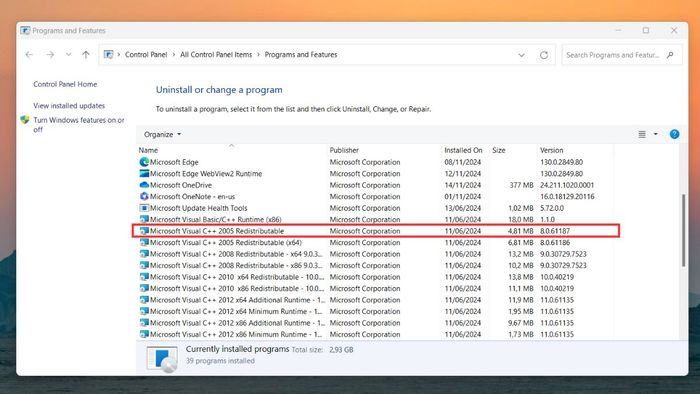Screen dimensions: 700x394
Task: Click the vertical list scrollbar thumb
Action: tap(683, 230)
